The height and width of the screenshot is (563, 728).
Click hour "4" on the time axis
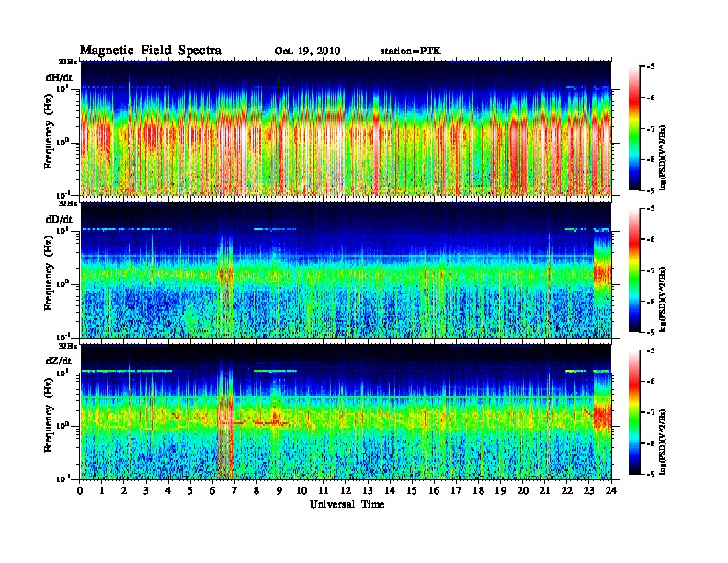168,490
